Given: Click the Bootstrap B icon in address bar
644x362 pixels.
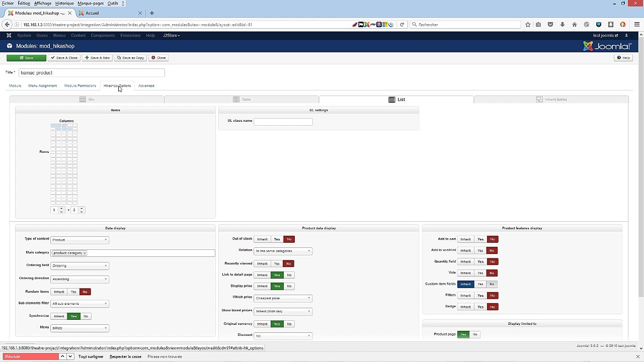Looking at the screenshot, I should pos(379,25).
